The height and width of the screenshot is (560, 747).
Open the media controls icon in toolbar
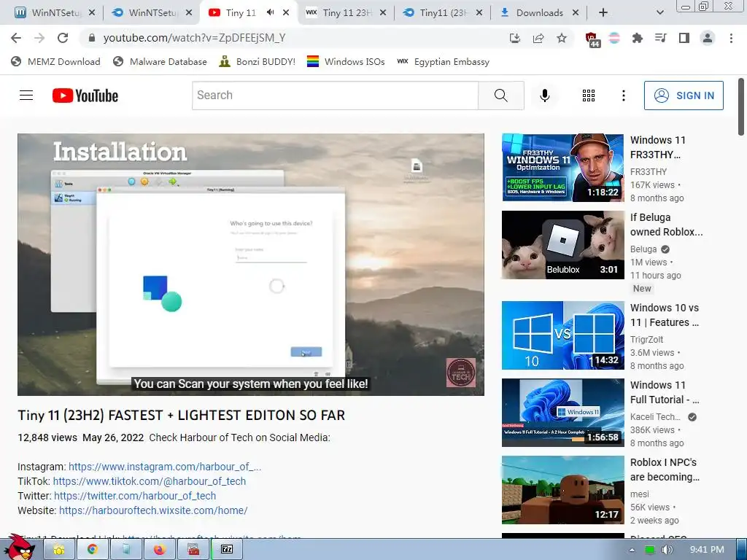660,38
